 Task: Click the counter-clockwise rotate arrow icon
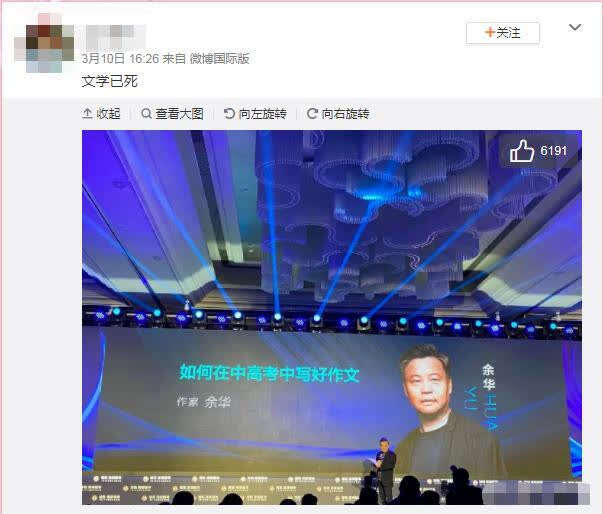(229, 113)
